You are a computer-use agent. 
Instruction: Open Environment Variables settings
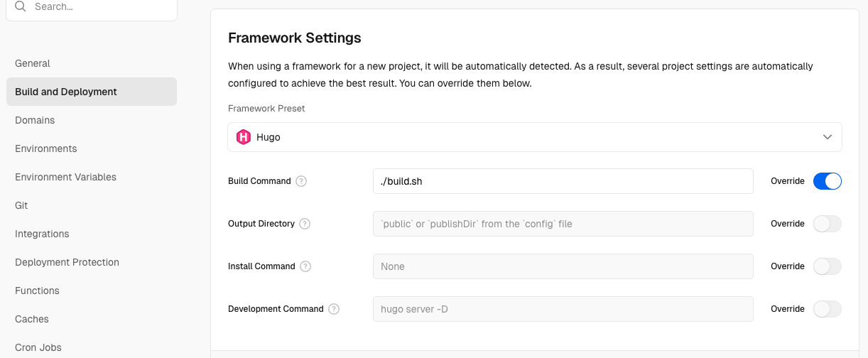pyautogui.click(x=65, y=177)
